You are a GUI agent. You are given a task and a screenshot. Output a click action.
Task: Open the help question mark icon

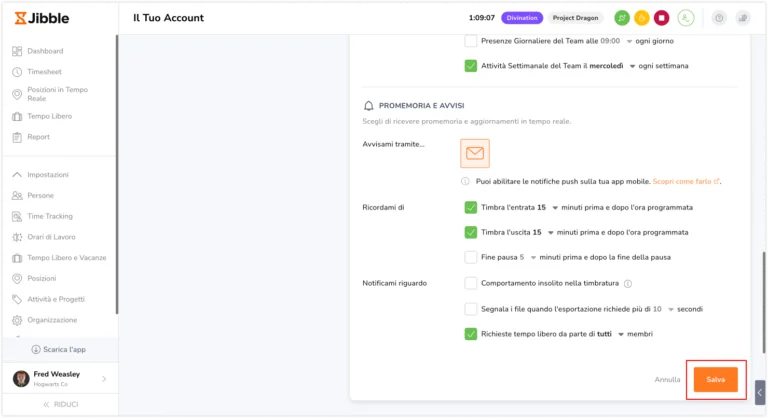click(x=719, y=17)
